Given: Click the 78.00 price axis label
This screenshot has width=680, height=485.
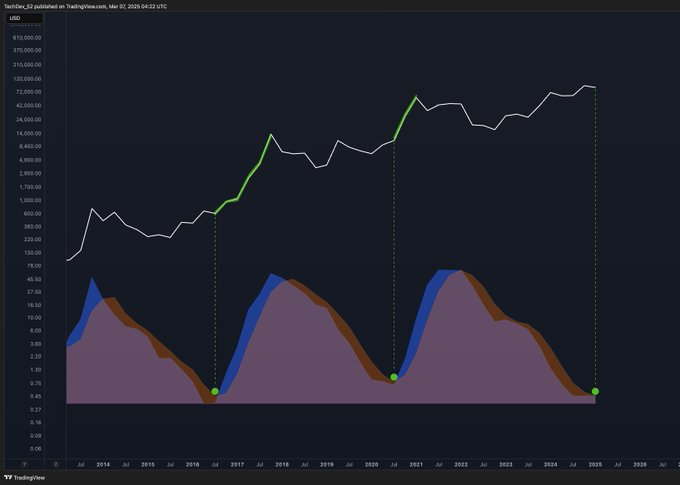Looking at the screenshot, I should 35,265.
